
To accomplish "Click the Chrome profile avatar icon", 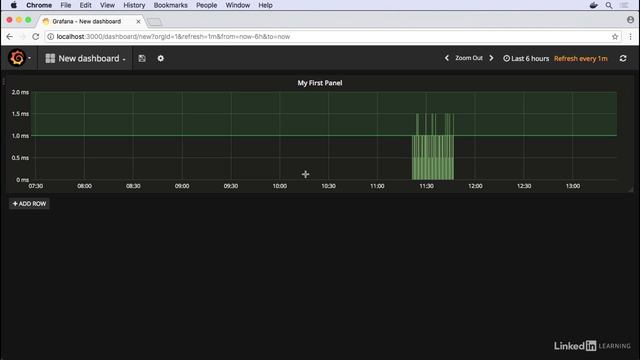I will (630, 20).
